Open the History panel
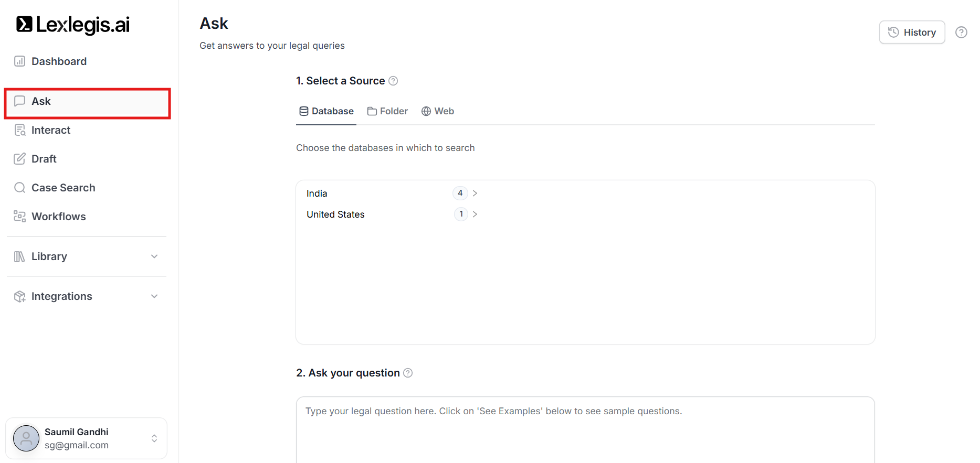This screenshot has width=980, height=463. click(912, 33)
